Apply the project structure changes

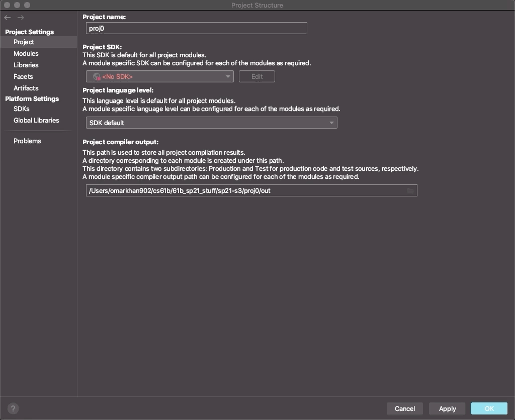coord(447,408)
